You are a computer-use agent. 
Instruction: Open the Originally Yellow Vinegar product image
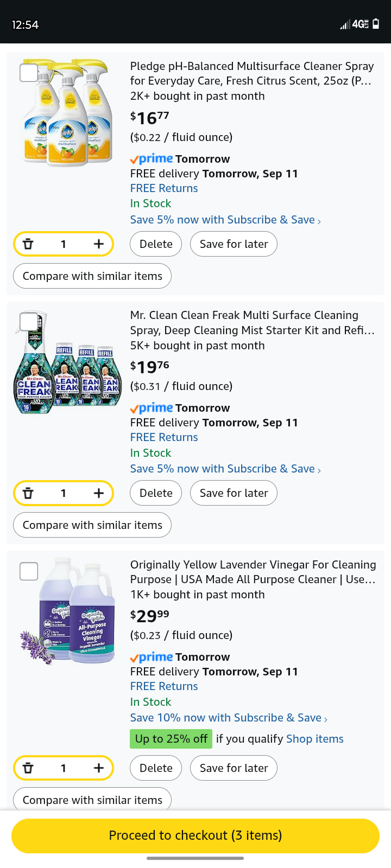tap(68, 610)
